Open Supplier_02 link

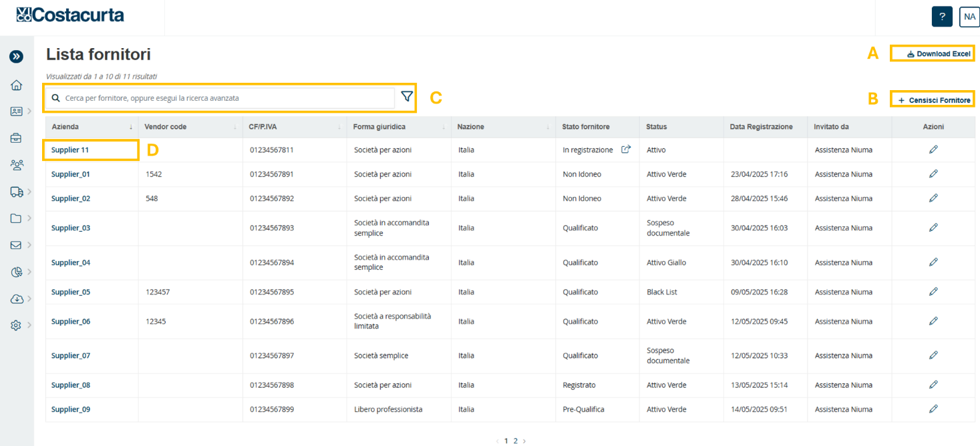(x=71, y=198)
